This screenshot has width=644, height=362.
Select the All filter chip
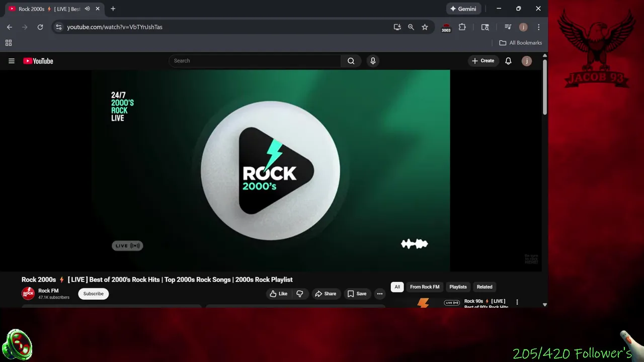click(397, 287)
